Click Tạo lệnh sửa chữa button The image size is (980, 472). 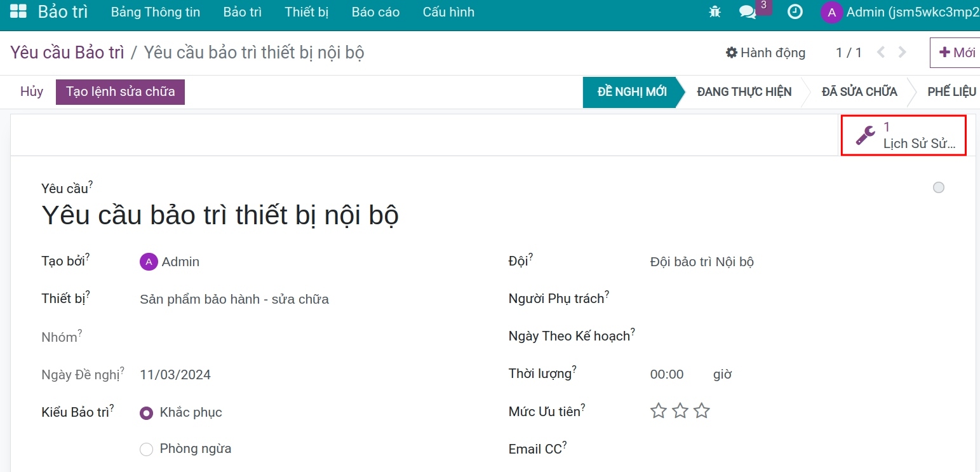[121, 91]
